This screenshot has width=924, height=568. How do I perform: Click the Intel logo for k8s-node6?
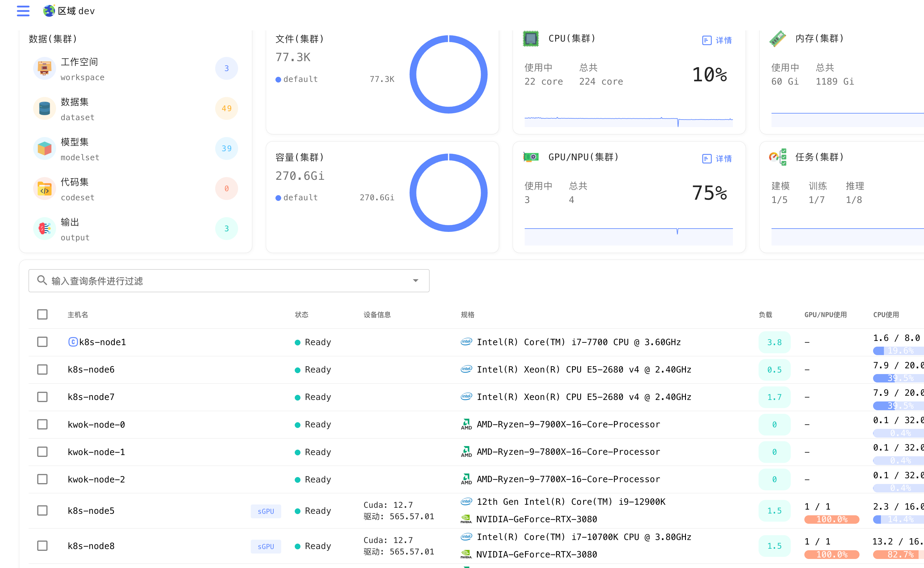(466, 369)
